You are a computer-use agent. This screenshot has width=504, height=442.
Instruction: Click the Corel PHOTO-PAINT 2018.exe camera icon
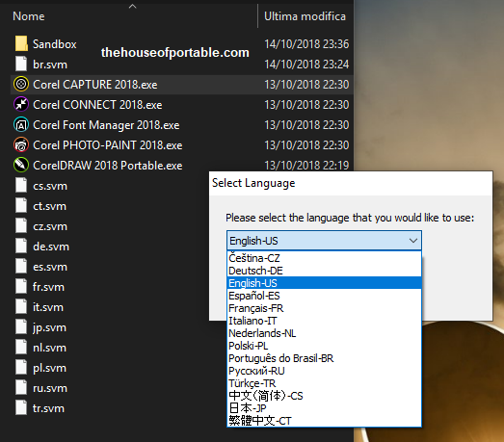[21, 145]
